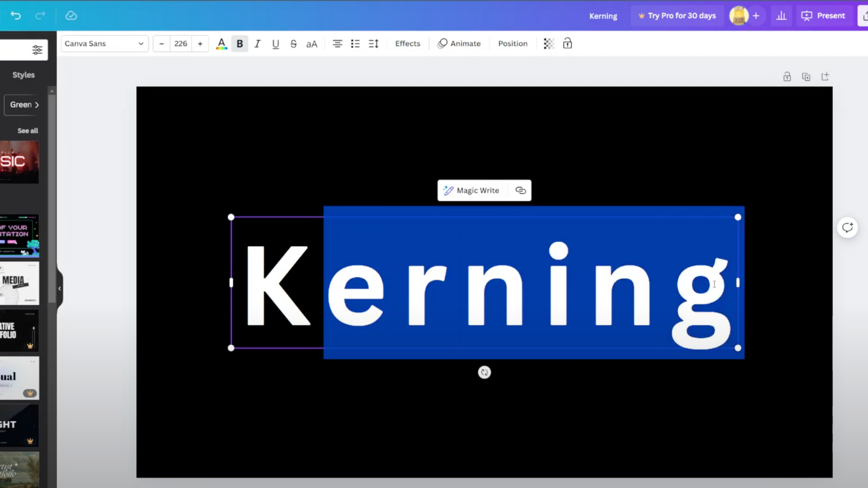Image resolution: width=868 pixels, height=488 pixels.
Task: Start presentation with the Present button
Action: point(823,16)
